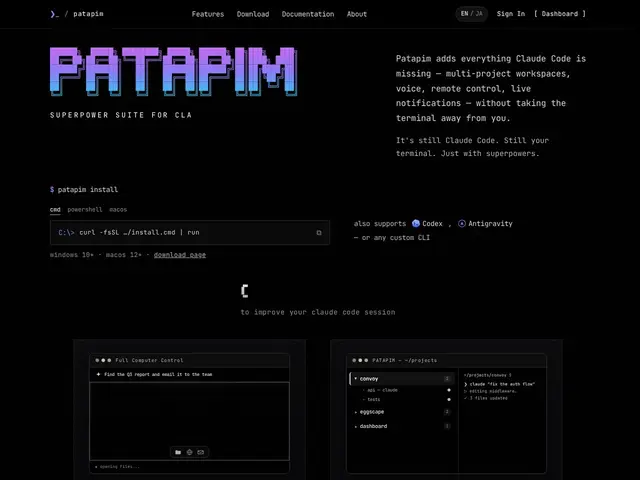Screen dimensions: 640x480
Task: Collapse the convoy project tree row
Action: 402,379
